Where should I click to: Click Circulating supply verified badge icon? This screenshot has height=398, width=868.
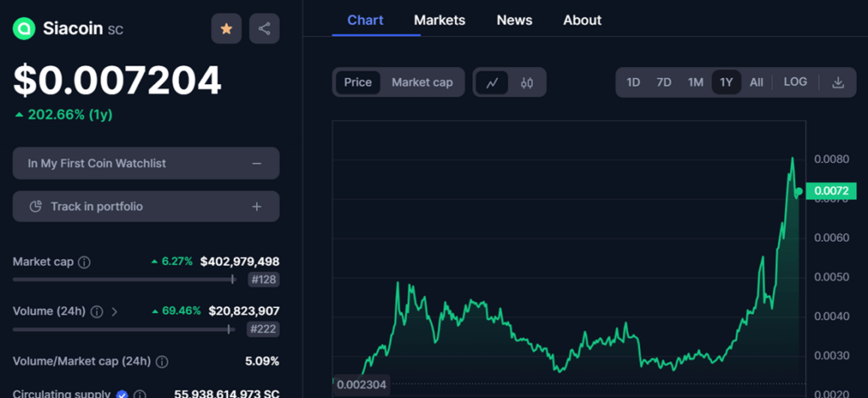click(x=122, y=395)
